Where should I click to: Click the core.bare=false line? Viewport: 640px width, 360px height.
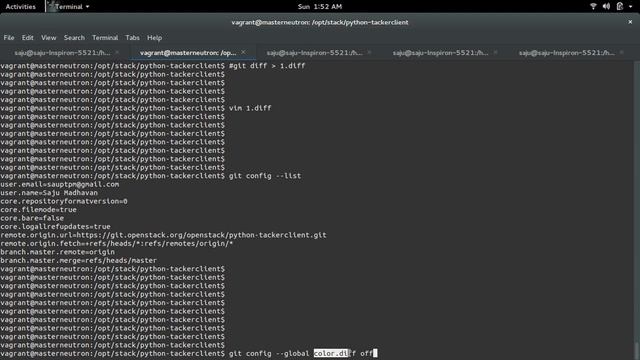tap(32, 218)
